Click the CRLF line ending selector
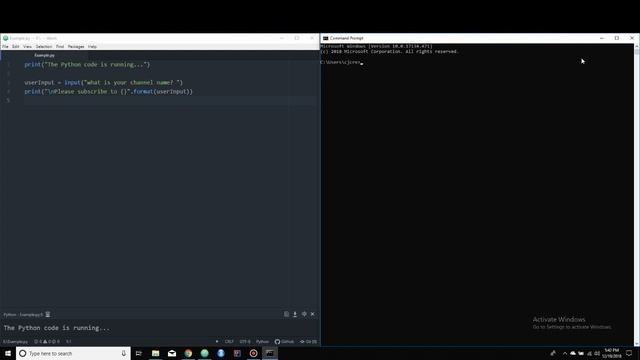The width and height of the screenshot is (640, 360). pos(229,342)
